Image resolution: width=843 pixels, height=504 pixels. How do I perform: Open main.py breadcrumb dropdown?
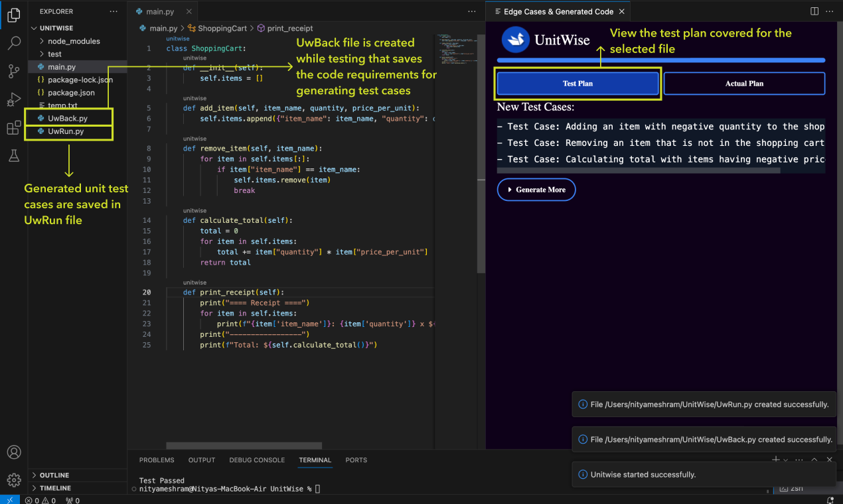point(159,29)
